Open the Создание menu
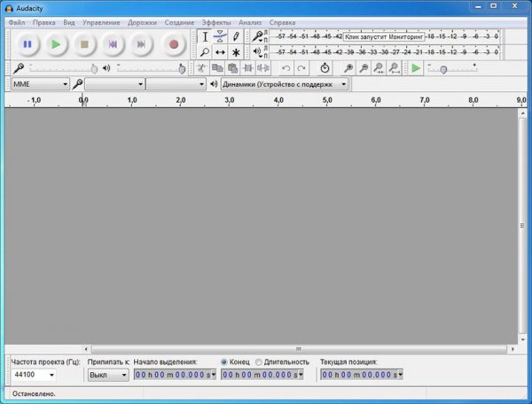The image size is (532, 404). (179, 22)
